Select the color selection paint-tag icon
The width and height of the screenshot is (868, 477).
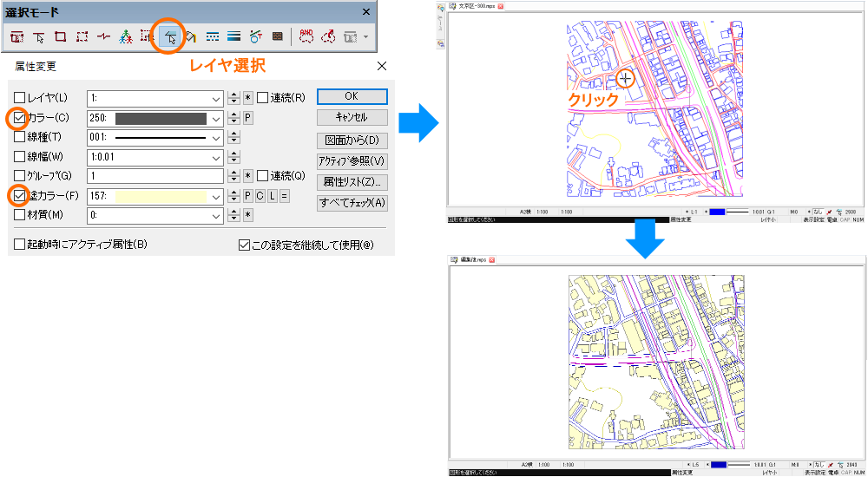coord(190,37)
